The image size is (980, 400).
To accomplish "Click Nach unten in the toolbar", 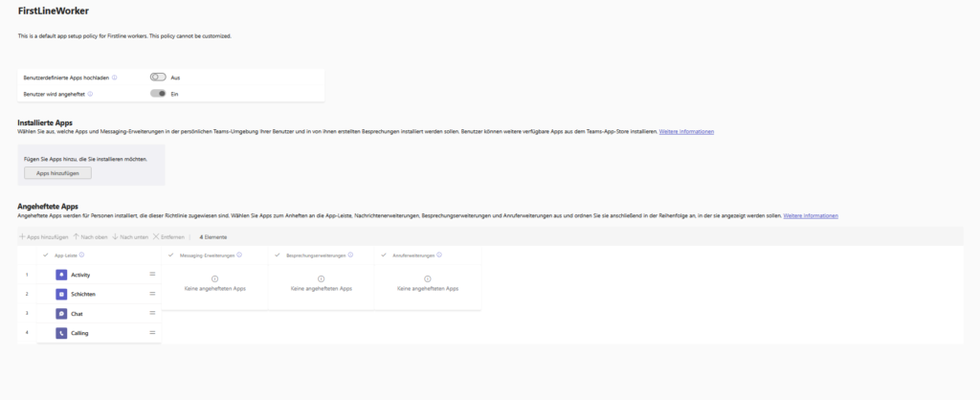I will pyautogui.click(x=130, y=236).
